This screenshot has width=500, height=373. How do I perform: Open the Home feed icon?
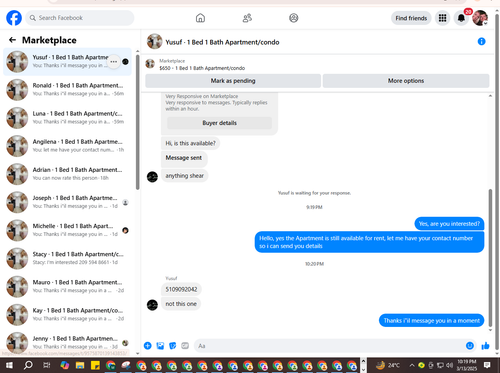point(200,18)
